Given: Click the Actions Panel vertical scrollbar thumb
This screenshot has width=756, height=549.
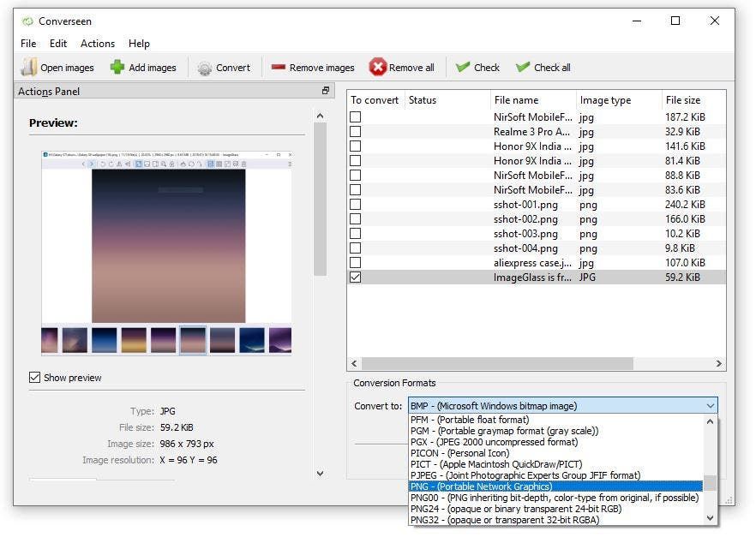Looking at the screenshot, I should 321,199.
